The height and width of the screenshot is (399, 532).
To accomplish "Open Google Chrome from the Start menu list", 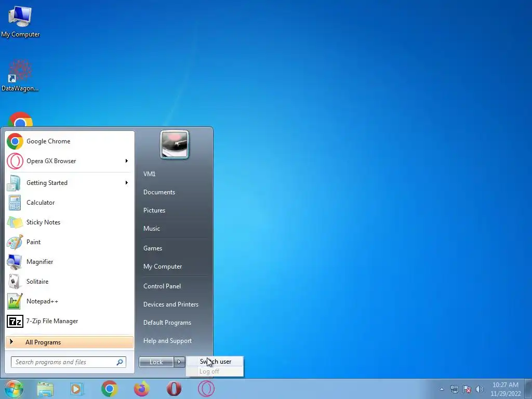I will pyautogui.click(x=69, y=141).
